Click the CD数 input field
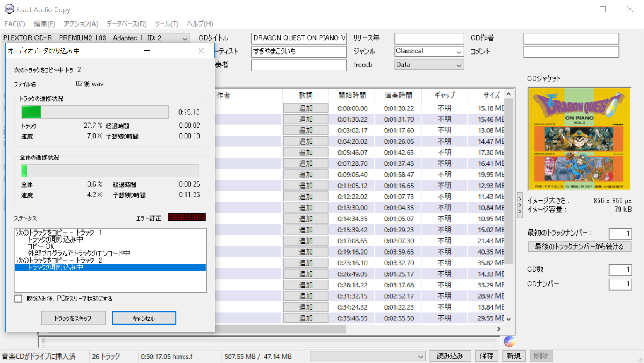This screenshot has width=644, height=363. 620,270
